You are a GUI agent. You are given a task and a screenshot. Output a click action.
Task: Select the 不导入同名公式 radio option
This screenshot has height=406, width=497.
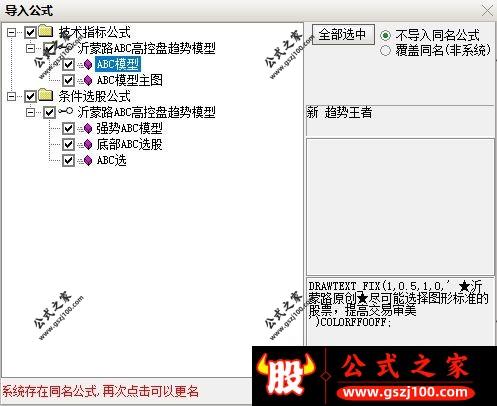(385, 35)
